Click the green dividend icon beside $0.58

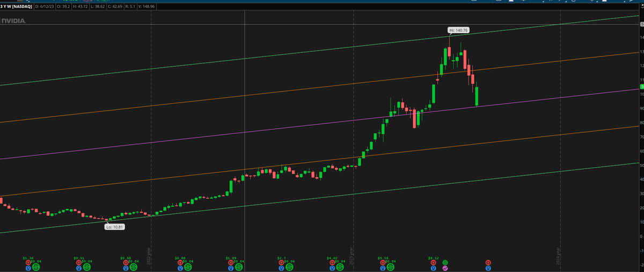[133, 267]
